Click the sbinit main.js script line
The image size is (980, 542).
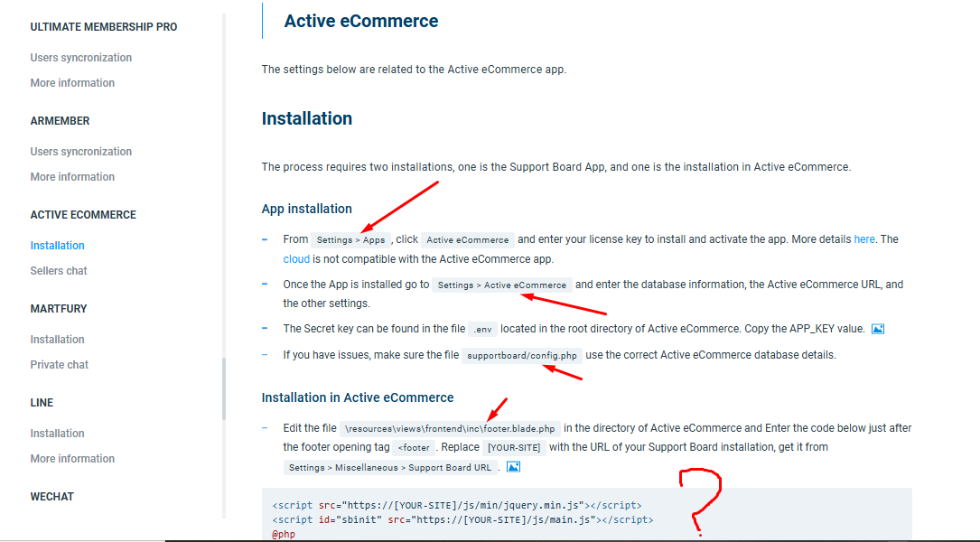[462, 519]
